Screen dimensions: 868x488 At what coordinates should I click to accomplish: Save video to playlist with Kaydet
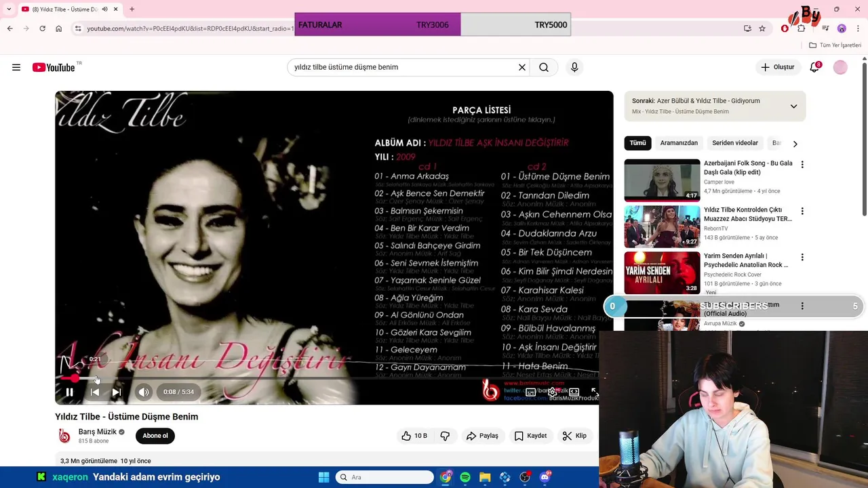tap(530, 436)
